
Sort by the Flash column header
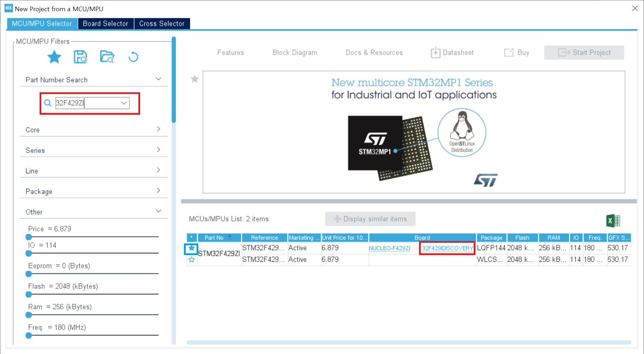coord(522,238)
